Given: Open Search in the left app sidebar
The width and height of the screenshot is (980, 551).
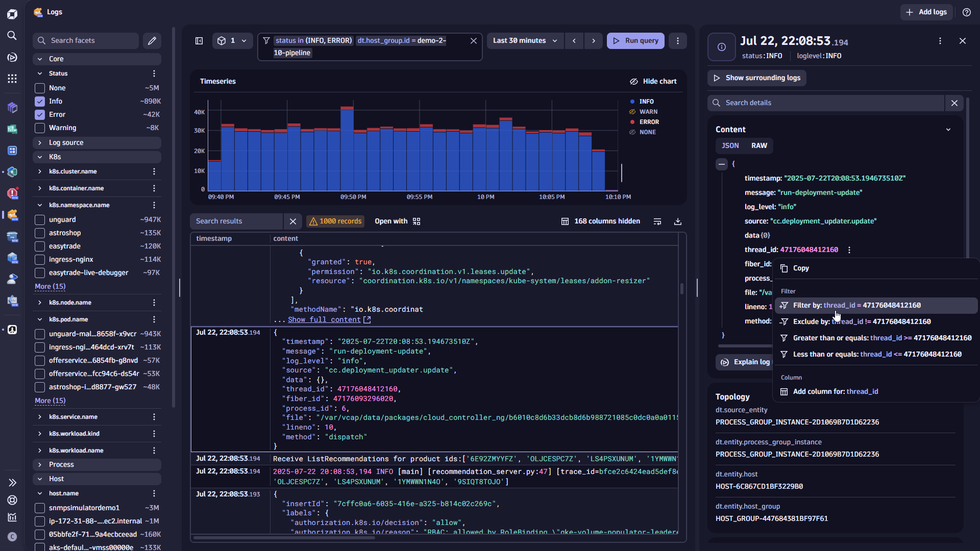Looking at the screenshot, I should coord(12,36).
